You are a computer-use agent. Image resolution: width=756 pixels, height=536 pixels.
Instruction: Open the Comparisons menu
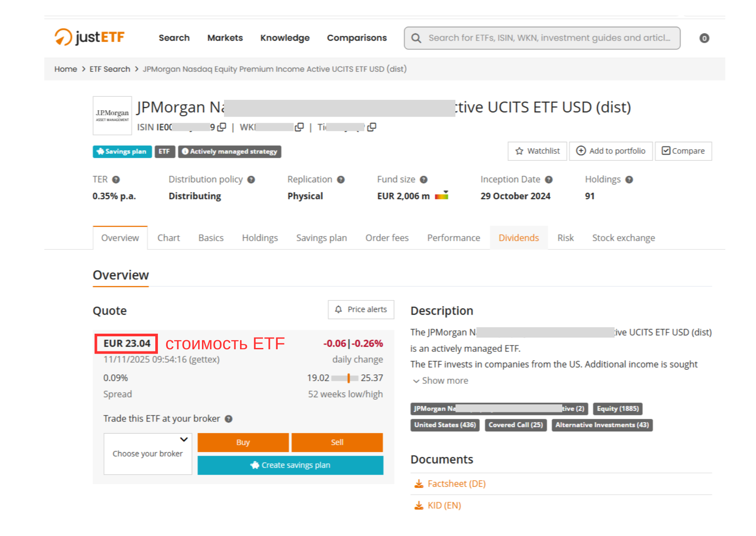click(357, 38)
